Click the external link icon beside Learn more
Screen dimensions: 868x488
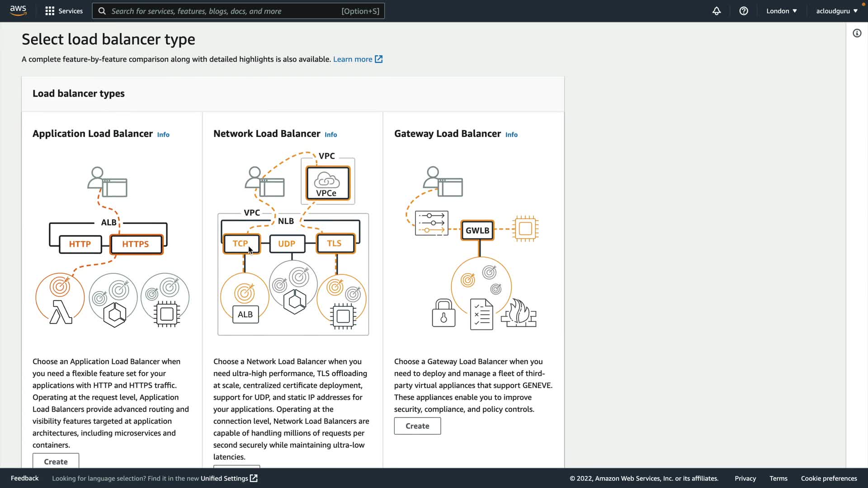379,59
